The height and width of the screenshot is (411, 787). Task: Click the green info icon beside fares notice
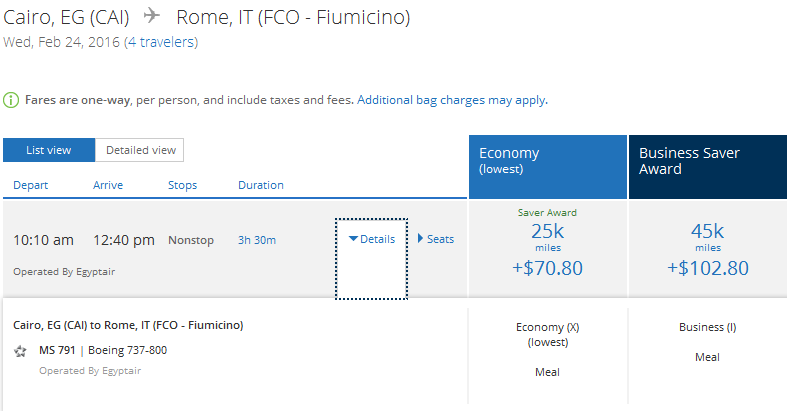pyautogui.click(x=10, y=100)
